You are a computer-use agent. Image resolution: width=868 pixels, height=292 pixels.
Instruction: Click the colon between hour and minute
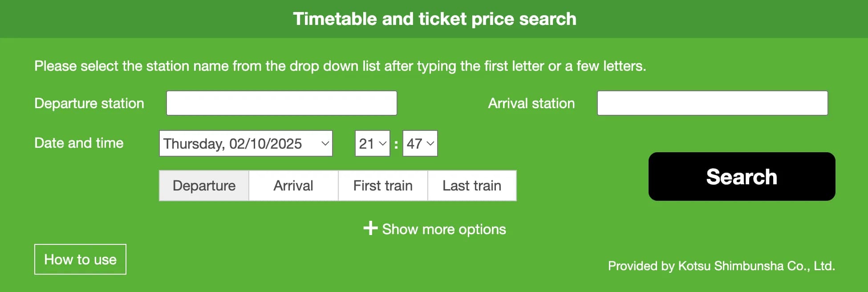(396, 143)
